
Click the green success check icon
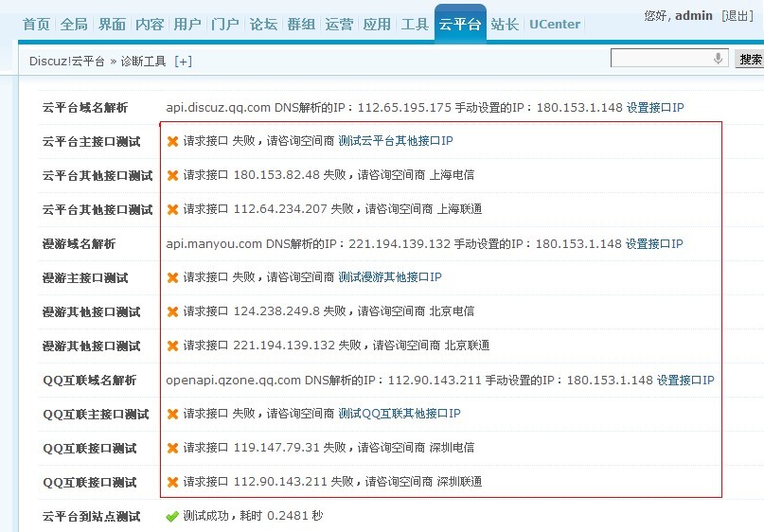pyautogui.click(x=172, y=517)
